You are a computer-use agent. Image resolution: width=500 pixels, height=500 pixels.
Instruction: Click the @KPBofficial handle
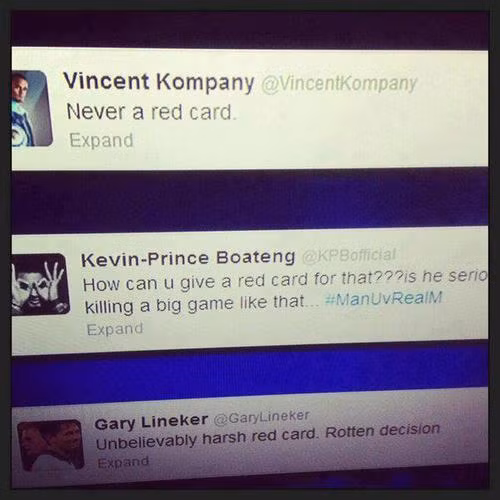click(349, 255)
